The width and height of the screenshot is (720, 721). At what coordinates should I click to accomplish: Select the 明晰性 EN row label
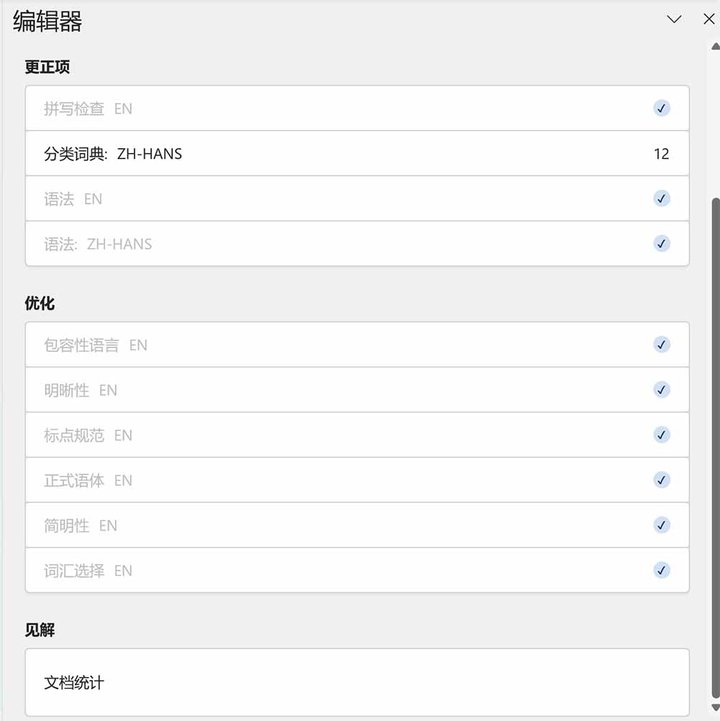[x=80, y=390]
